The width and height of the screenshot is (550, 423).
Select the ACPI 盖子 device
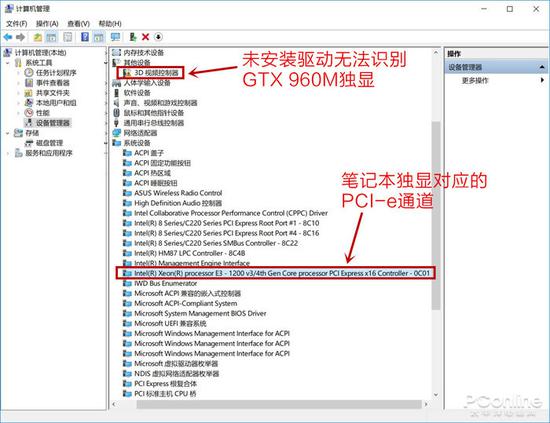(x=149, y=153)
